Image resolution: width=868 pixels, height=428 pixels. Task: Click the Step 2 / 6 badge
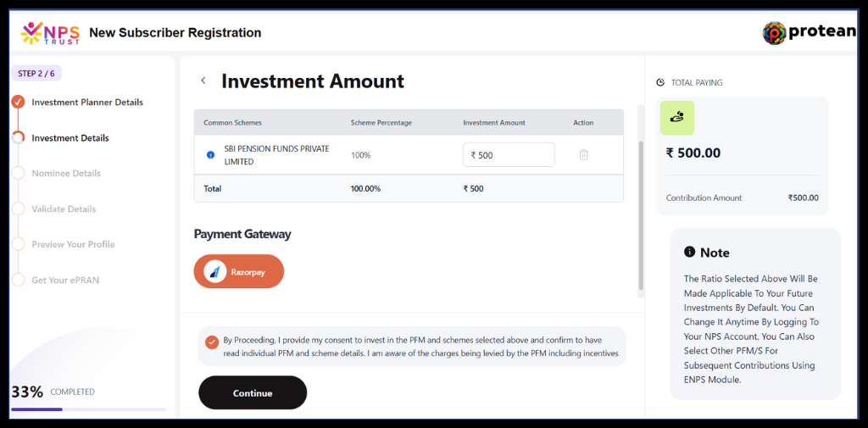36,74
